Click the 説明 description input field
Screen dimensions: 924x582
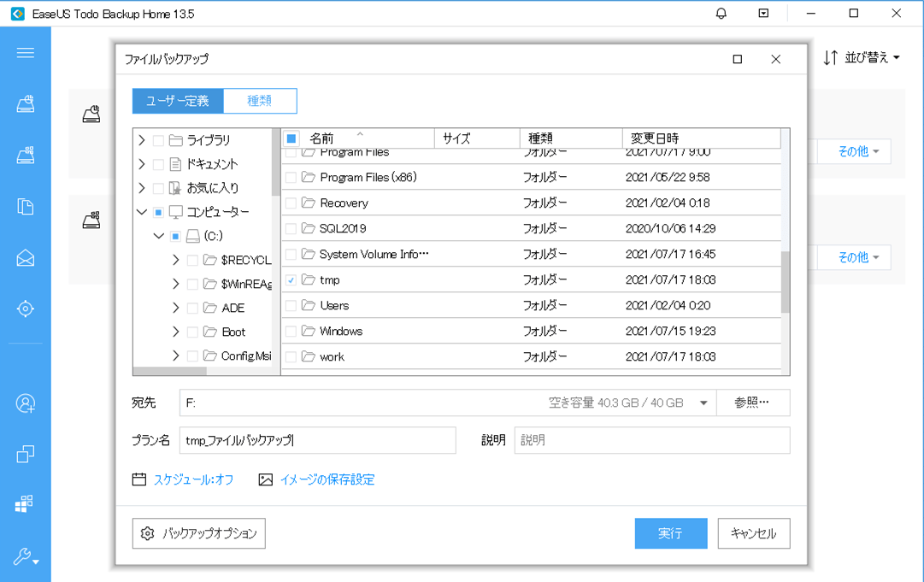[x=651, y=441]
